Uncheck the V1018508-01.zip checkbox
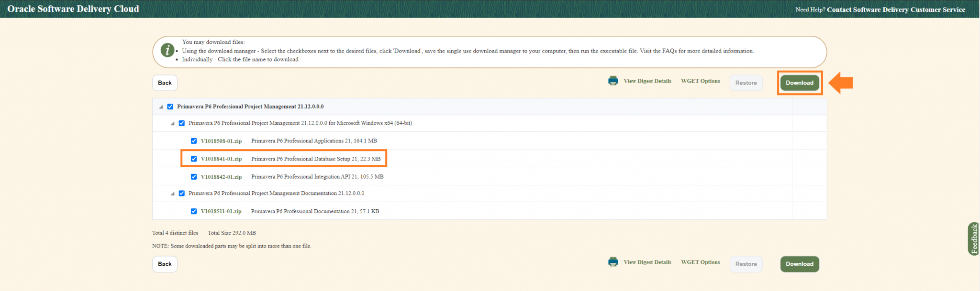This screenshot has height=291, width=980. tap(194, 141)
